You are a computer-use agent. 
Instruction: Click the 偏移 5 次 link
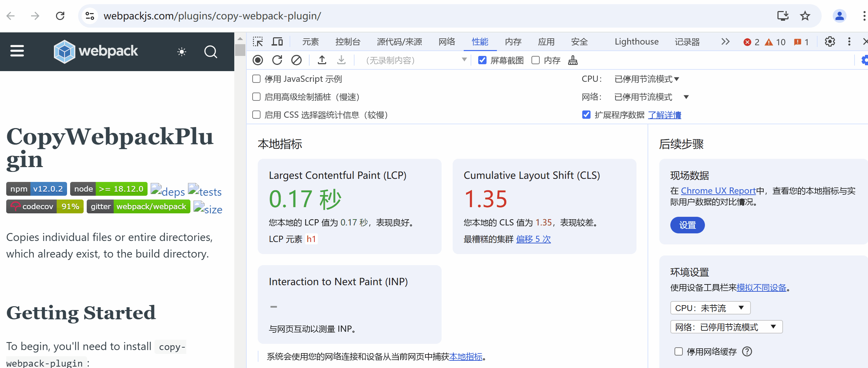(533, 239)
